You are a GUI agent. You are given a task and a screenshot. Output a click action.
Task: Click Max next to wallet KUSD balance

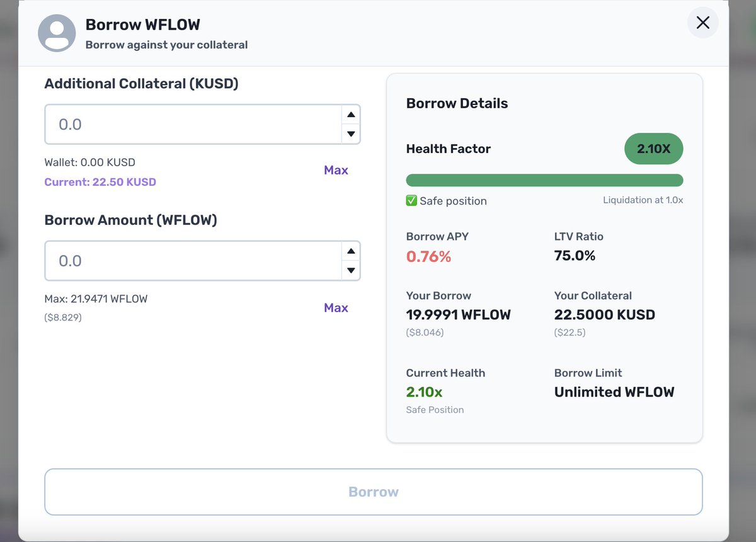click(336, 170)
